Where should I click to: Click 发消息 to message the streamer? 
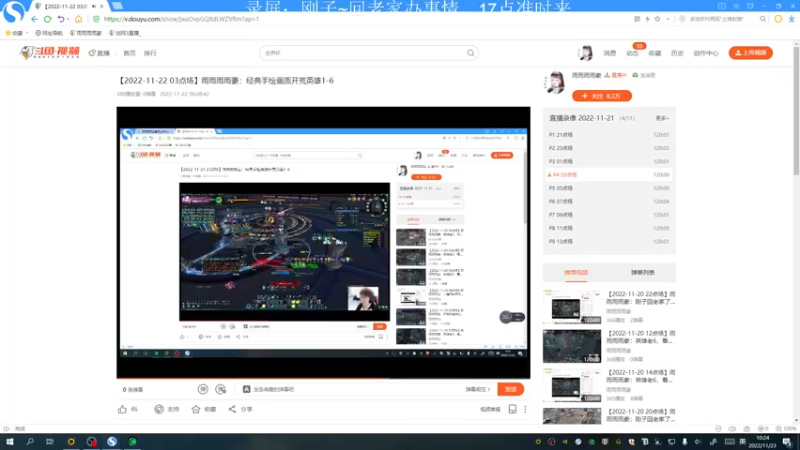pos(644,75)
